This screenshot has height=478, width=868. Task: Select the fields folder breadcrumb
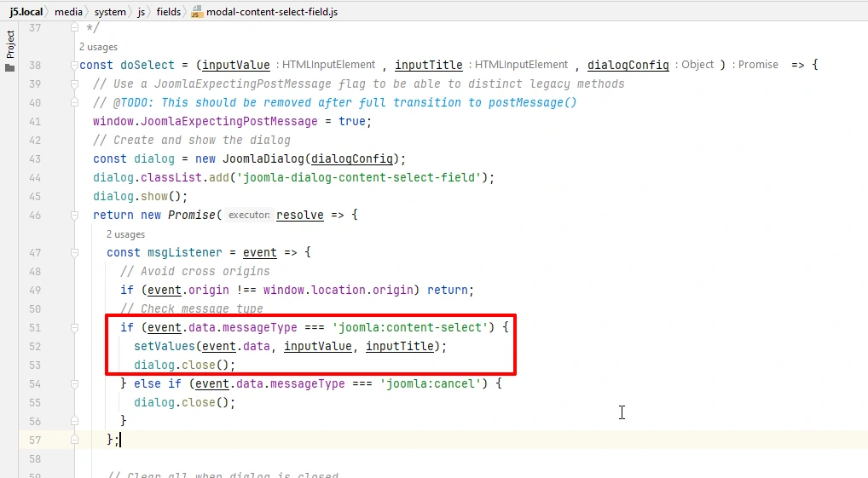(168, 12)
